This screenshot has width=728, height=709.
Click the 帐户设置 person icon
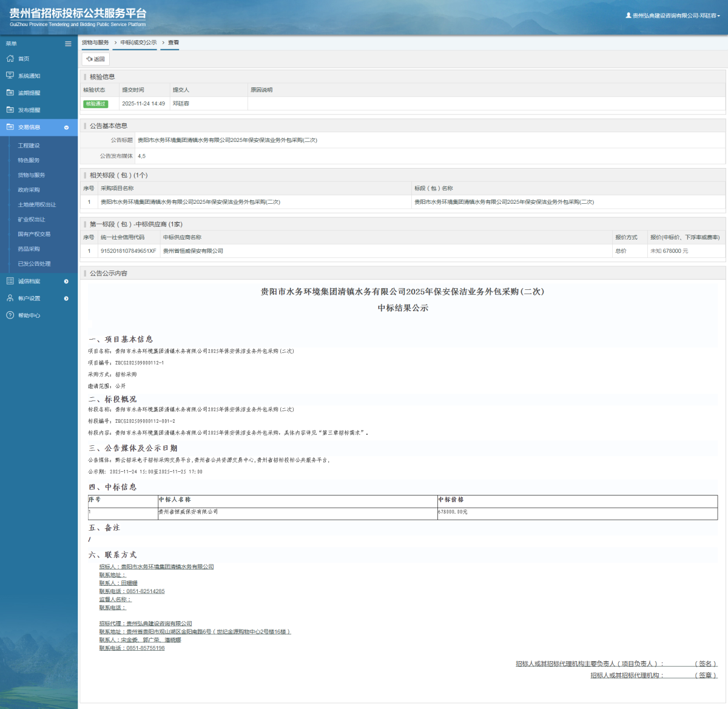10,298
